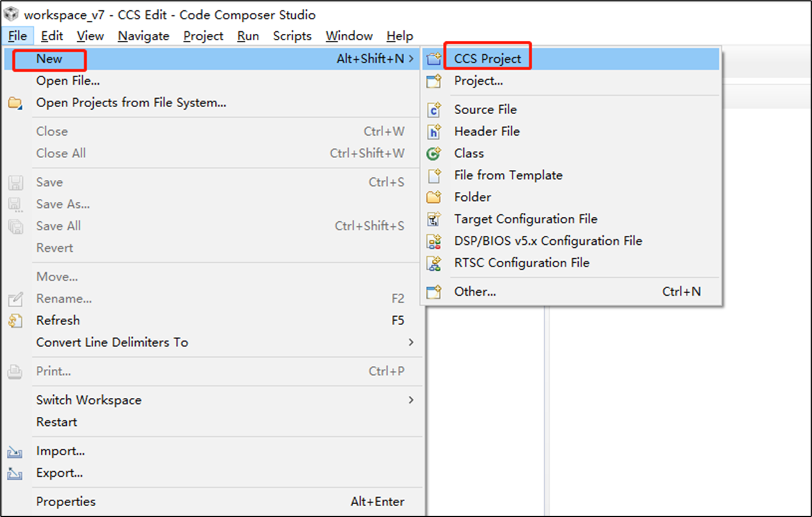Click the Save As icon
This screenshot has width=812, height=517.
click(x=15, y=205)
